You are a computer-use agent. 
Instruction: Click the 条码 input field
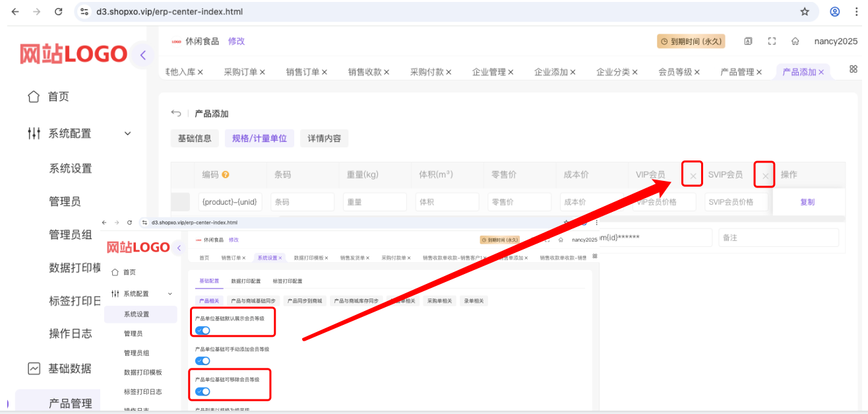[303, 202]
